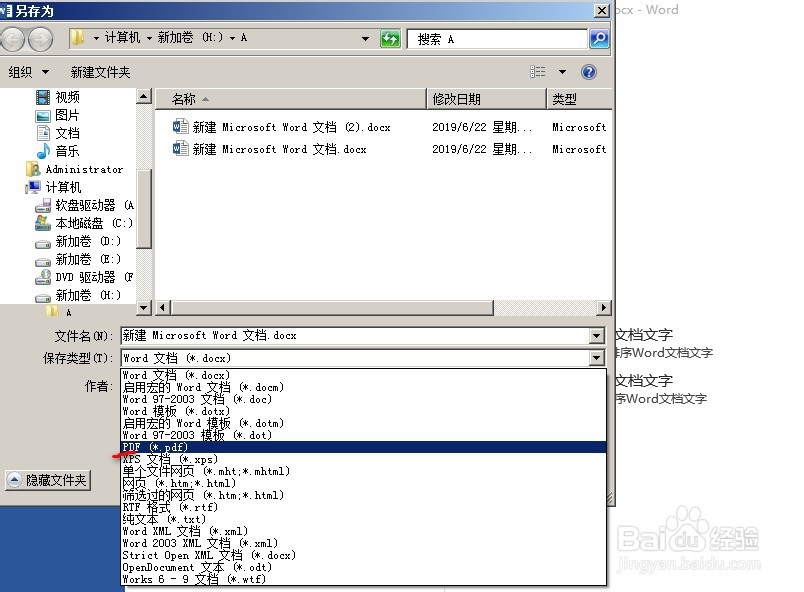
Task: Choose 启用宏的 Word 文档 (*.docm)
Action: (364, 387)
